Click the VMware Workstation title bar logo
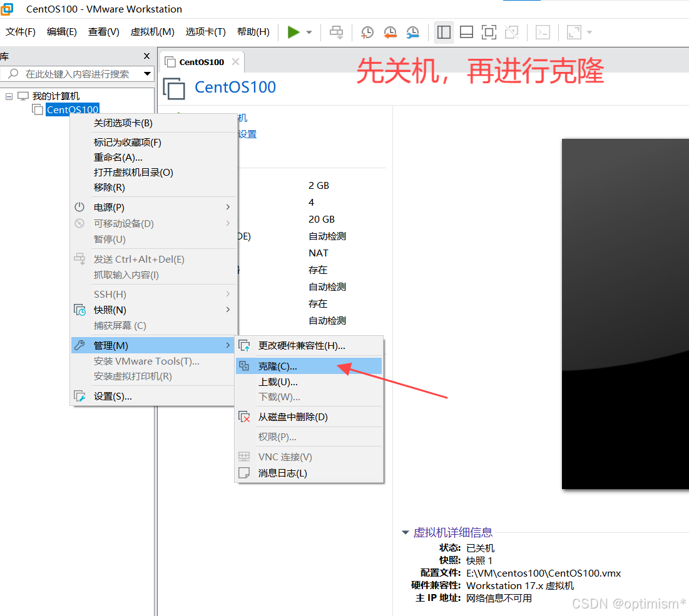Viewport: 689px width, 616px height. pyautogui.click(x=7, y=9)
